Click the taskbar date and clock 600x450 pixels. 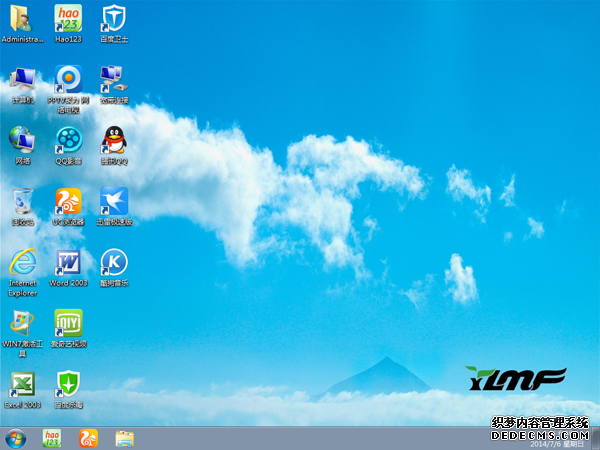[x=557, y=444]
